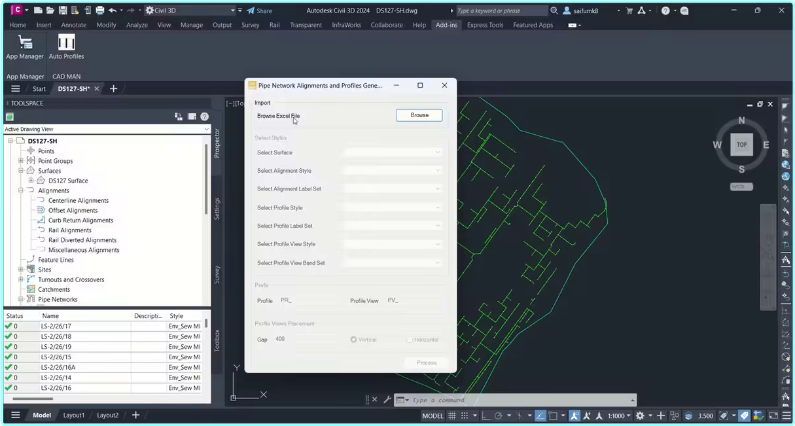Image resolution: width=795 pixels, height=426 pixels.
Task: Click the WCS label under ViewCube
Action: [741, 187]
